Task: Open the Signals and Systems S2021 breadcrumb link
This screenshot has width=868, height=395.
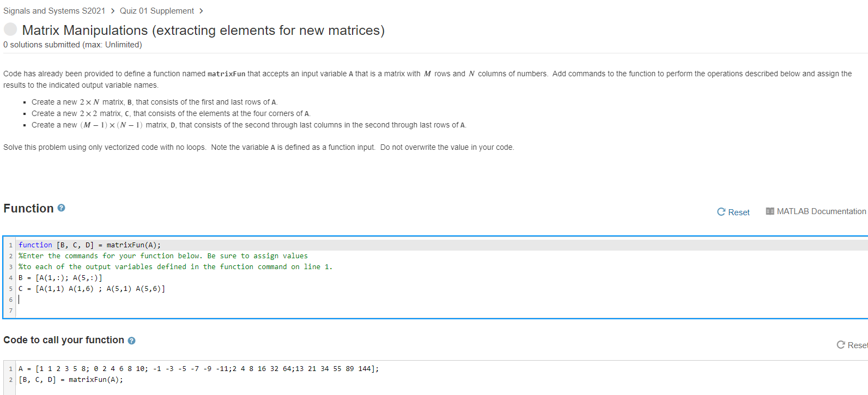Action: [x=53, y=10]
